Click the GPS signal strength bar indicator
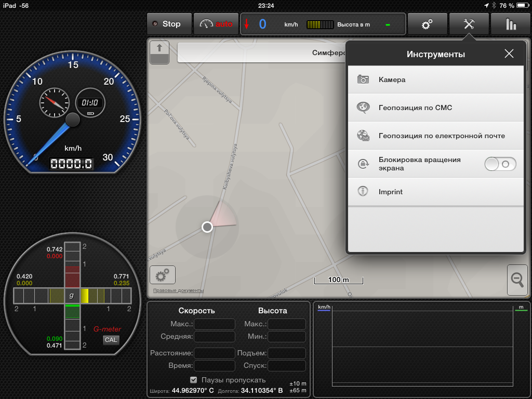Screen dimensions: 532x399 (x=320, y=24)
